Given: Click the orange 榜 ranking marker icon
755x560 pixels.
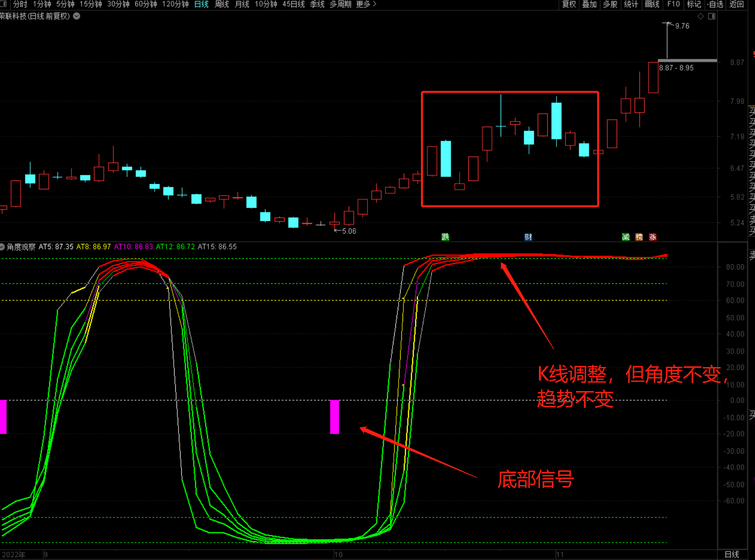Looking at the screenshot, I should (x=639, y=237).
